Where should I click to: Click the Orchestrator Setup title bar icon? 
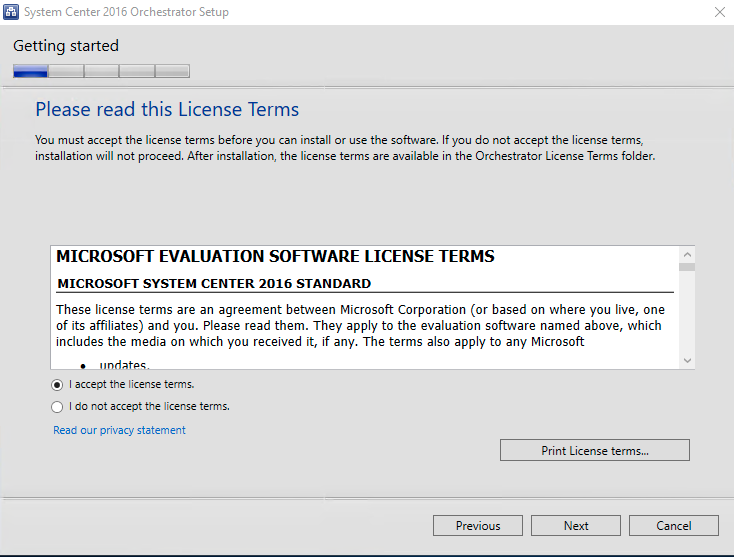point(14,12)
